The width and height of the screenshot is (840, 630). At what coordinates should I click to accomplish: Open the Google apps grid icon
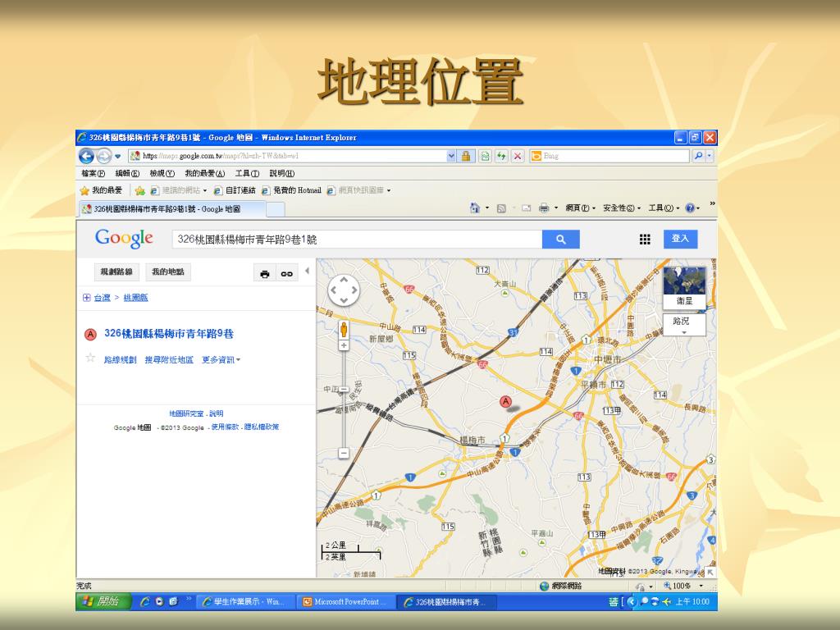click(645, 240)
